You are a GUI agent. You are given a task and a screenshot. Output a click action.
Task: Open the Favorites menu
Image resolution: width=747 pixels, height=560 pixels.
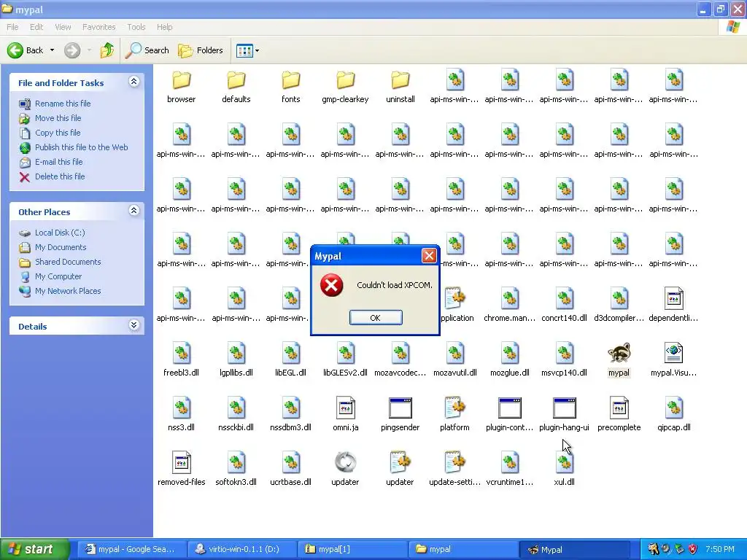(98, 27)
